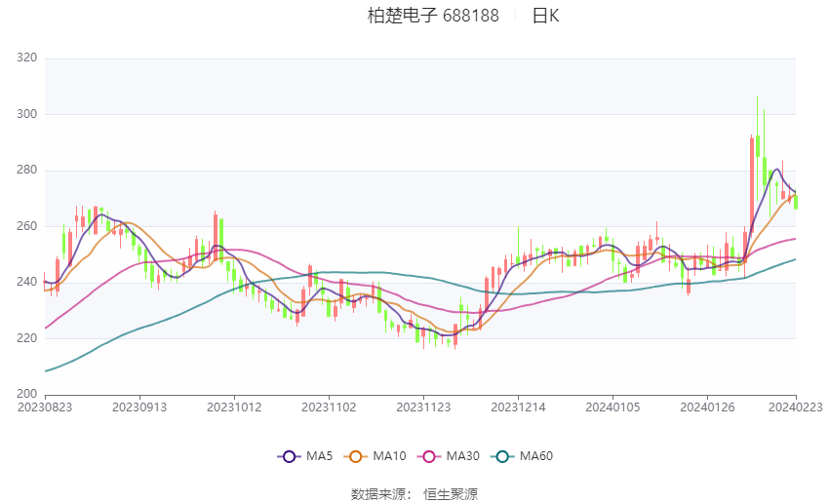Click the 20231214 x-axis date label
The height and width of the screenshot is (504, 829).
(518, 407)
